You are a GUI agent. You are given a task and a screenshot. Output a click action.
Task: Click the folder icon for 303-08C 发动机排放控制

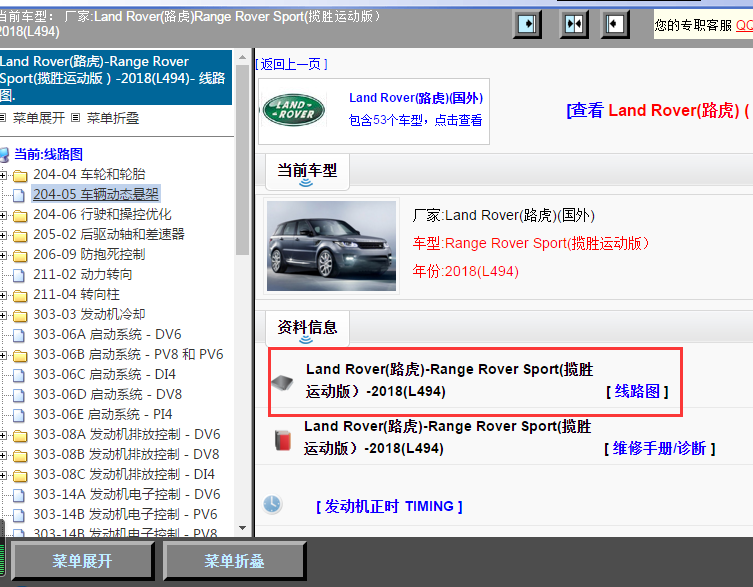click(20, 476)
